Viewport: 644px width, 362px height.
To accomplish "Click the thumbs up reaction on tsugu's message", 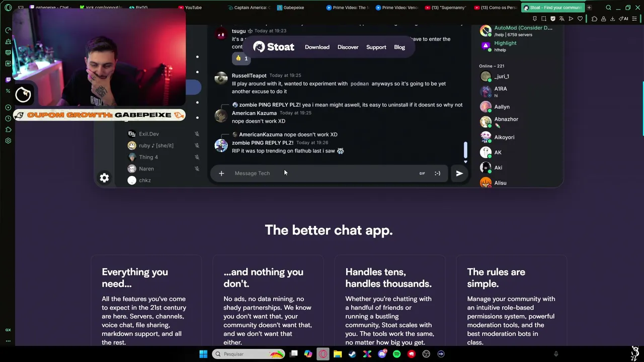I will [241, 58].
